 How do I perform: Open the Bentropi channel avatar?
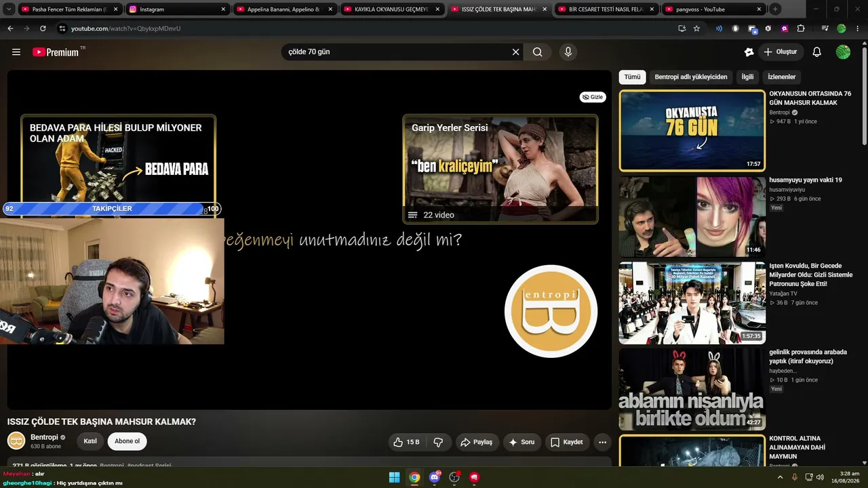[16, 441]
